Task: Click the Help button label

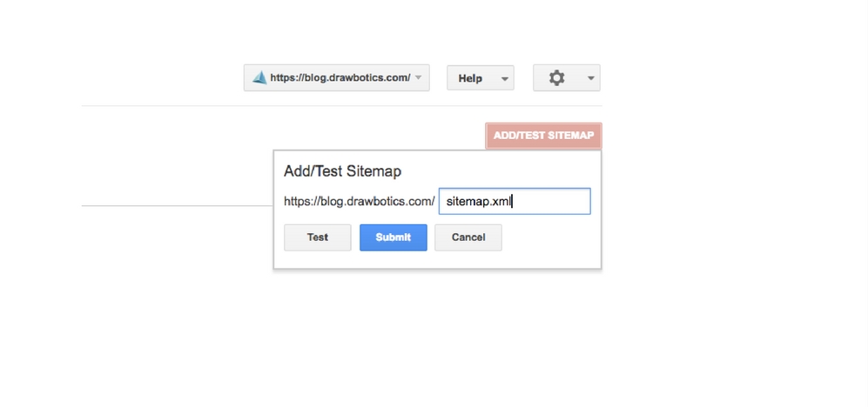Action: [x=470, y=78]
